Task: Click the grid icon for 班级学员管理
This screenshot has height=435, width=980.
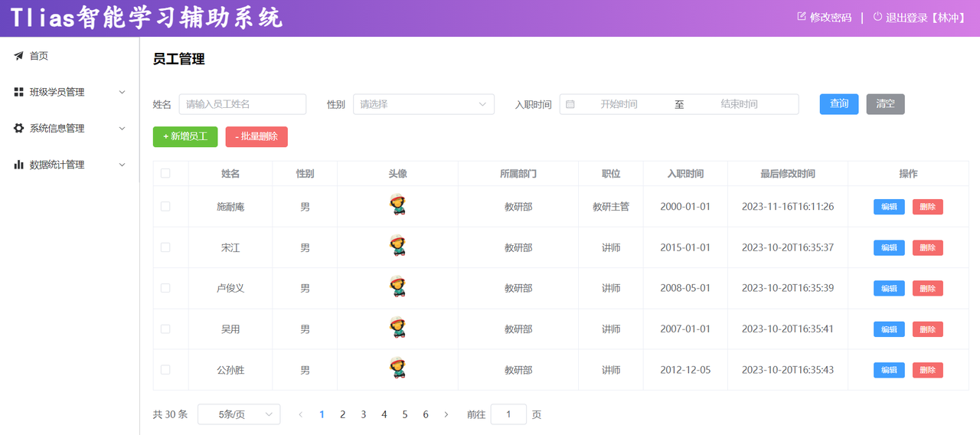Action: (x=18, y=92)
